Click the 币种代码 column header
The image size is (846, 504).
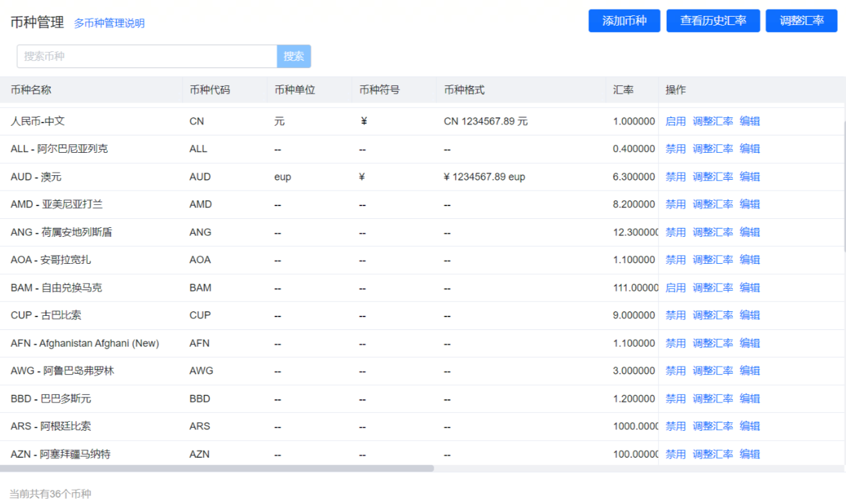coord(225,90)
